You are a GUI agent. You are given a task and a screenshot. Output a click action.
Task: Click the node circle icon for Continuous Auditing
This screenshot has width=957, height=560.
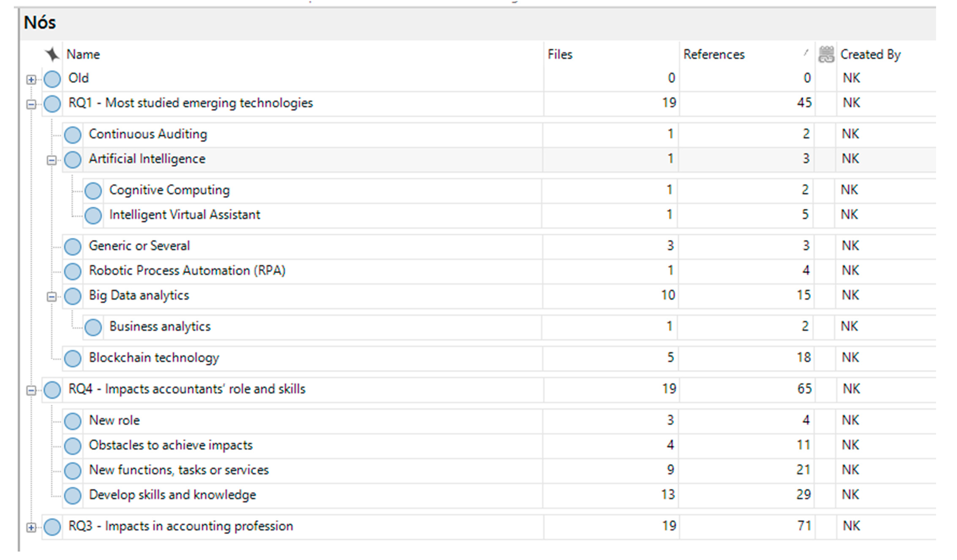tap(72, 135)
